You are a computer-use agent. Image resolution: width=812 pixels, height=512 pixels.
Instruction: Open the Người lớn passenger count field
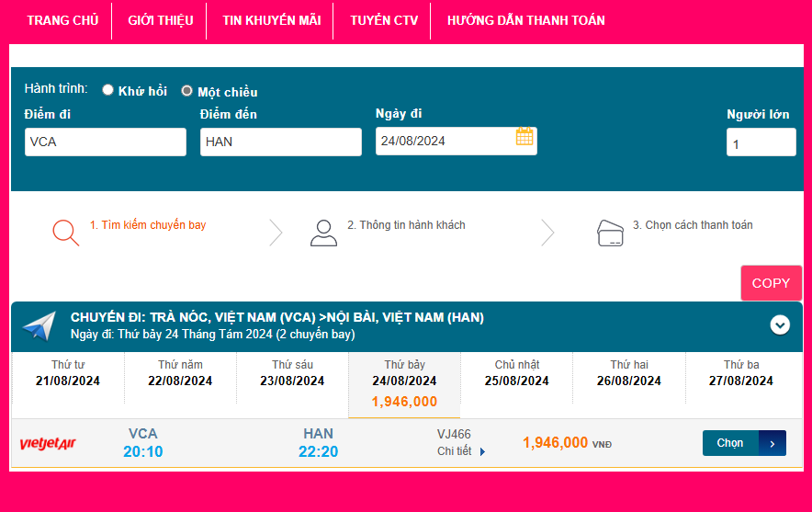point(761,142)
